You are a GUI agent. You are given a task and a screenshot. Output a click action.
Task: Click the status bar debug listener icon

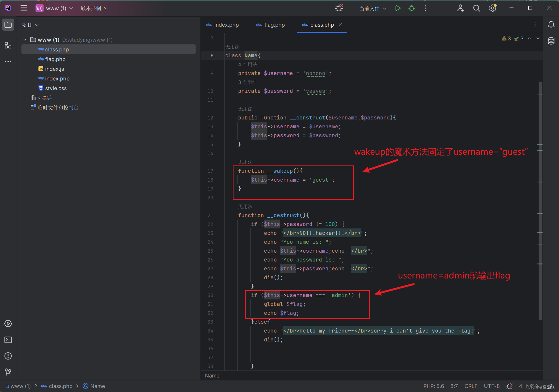509,386
